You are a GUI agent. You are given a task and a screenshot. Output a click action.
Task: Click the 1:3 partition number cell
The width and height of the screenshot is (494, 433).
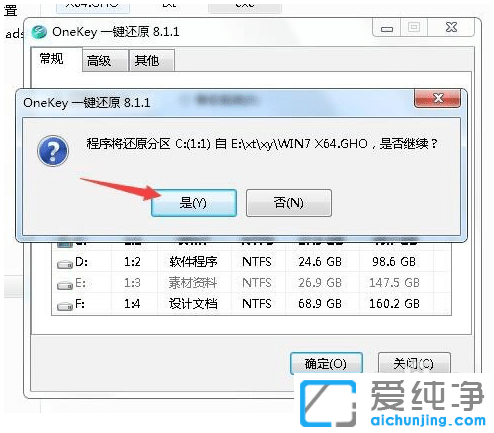coord(132,283)
